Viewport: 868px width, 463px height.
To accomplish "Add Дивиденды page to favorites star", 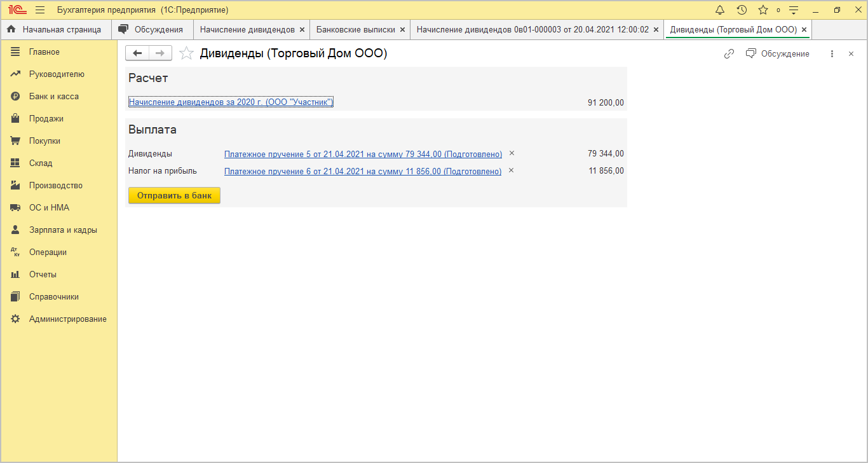I will coord(186,53).
